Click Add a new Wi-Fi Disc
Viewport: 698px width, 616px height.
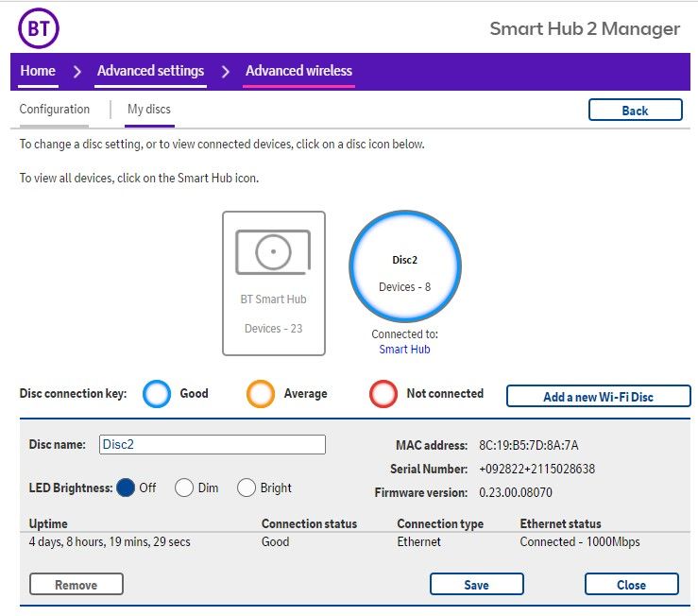598,397
